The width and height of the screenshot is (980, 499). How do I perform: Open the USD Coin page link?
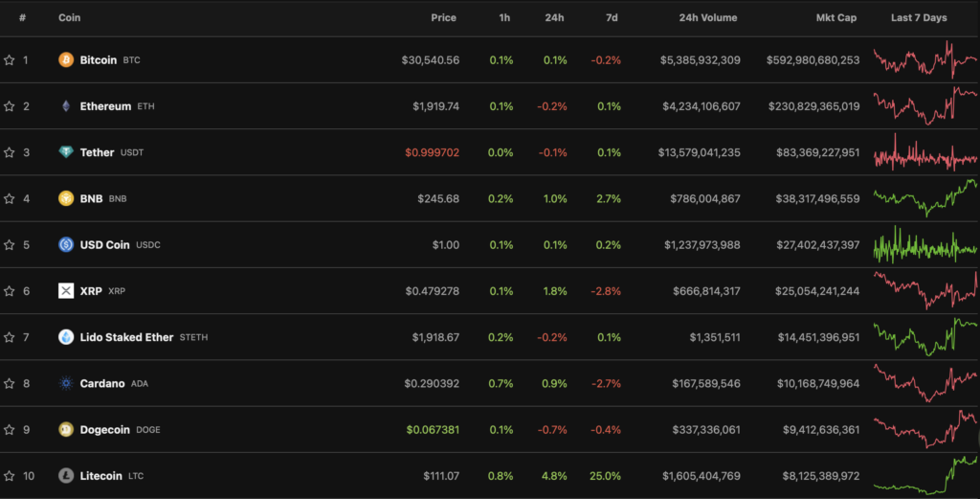click(104, 245)
